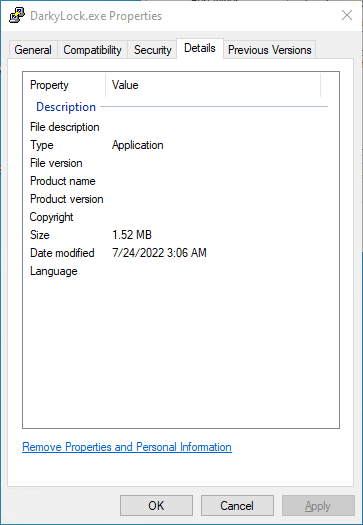Click the DarkyLock.exe icon in title bar
363x525 pixels.
pos(17,15)
